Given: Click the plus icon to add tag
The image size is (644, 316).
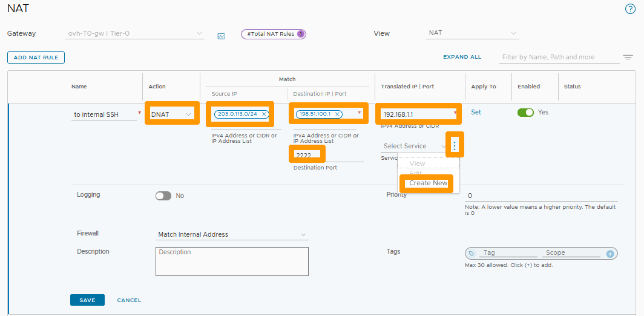Looking at the screenshot, I should [610, 254].
